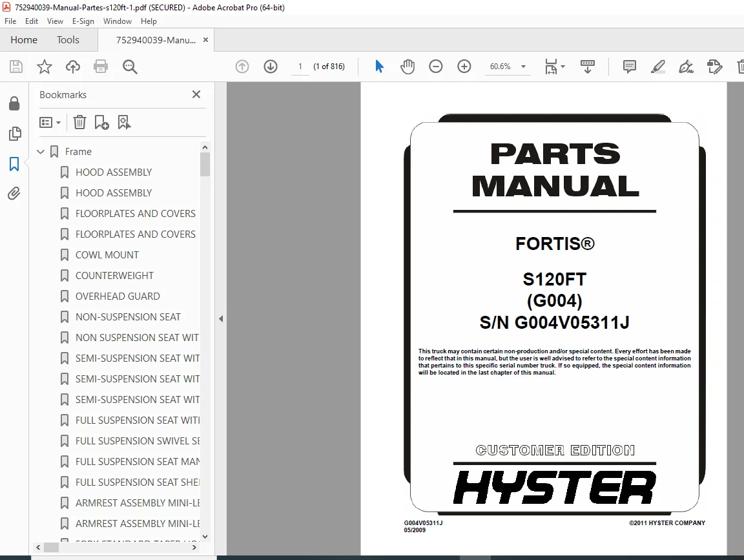Jump to COUNTERWEIGHT bookmark
744x560 pixels.
tap(114, 276)
